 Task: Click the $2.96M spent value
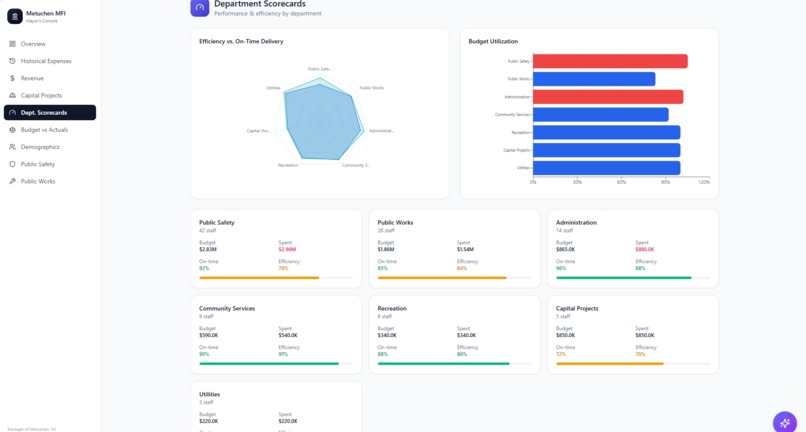(287, 249)
